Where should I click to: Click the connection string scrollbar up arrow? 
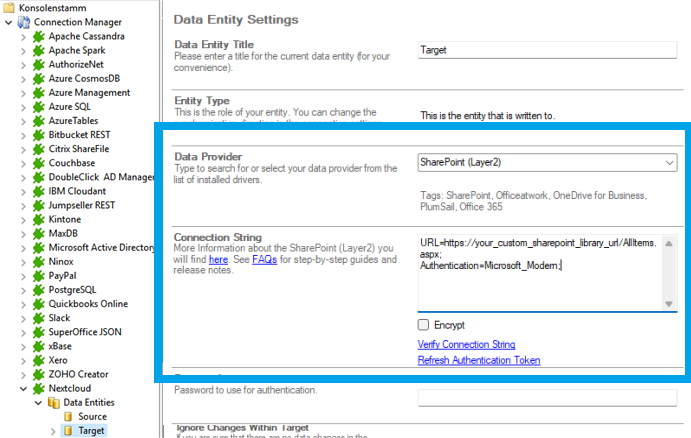click(x=669, y=243)
